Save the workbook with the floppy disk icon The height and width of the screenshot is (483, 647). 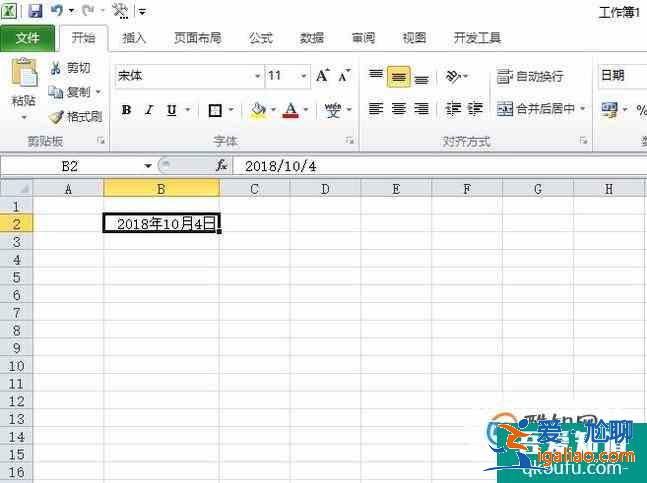(x=35, y=11)
